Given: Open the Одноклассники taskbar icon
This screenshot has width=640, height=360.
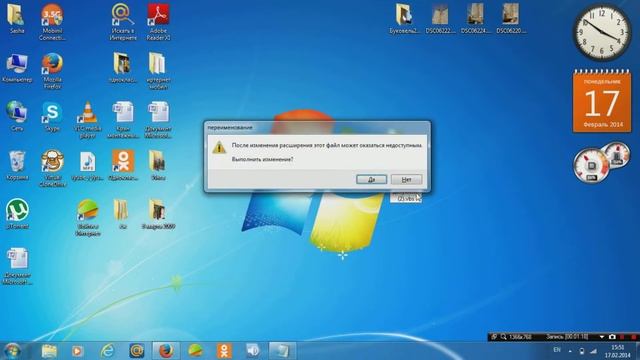Looking at the screenshot, I should (224, 351).
